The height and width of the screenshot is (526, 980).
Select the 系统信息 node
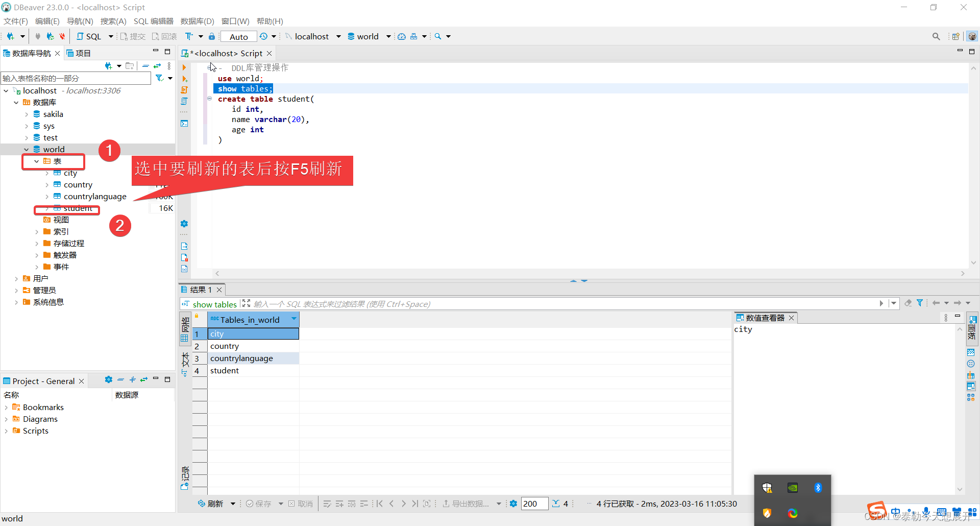coord(48,302)
